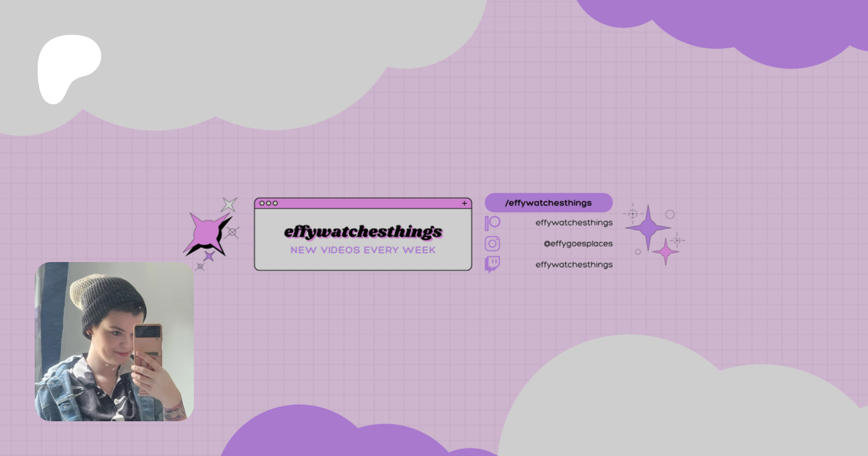868x456 pixels.
Task: Click the Instagram icon
Action: click(x=492, y=244)
